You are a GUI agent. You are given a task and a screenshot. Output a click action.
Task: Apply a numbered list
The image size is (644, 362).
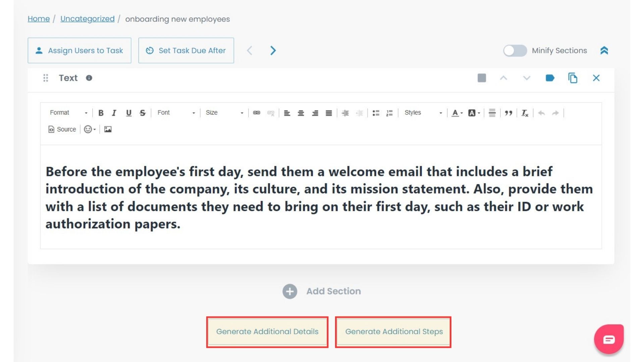coord(389,113)
